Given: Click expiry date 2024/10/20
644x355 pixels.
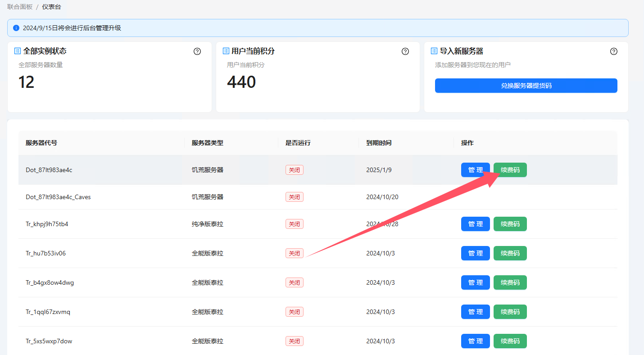Looking at the screenshot, I should pos(382,197).
